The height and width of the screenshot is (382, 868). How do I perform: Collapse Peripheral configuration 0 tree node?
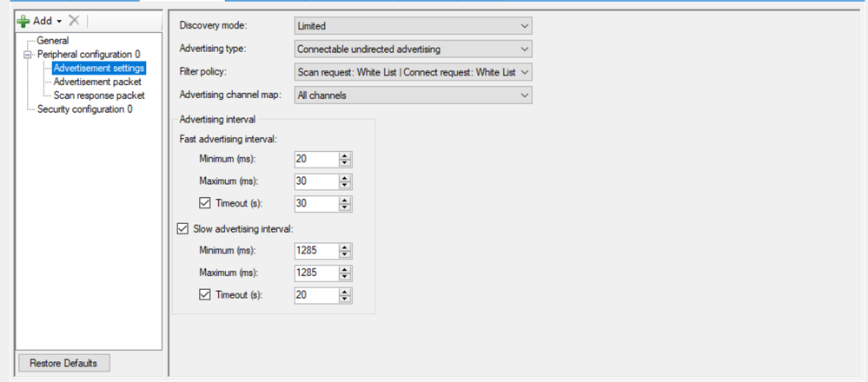[28, 55]
